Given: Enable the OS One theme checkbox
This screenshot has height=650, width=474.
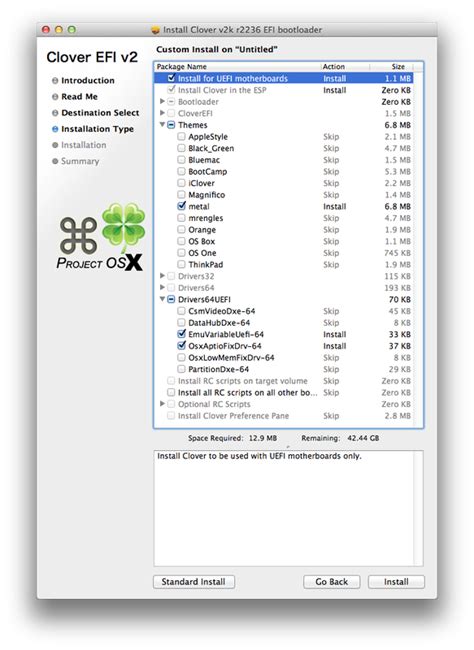Looking at the screenshot, I should click(181, 252).
